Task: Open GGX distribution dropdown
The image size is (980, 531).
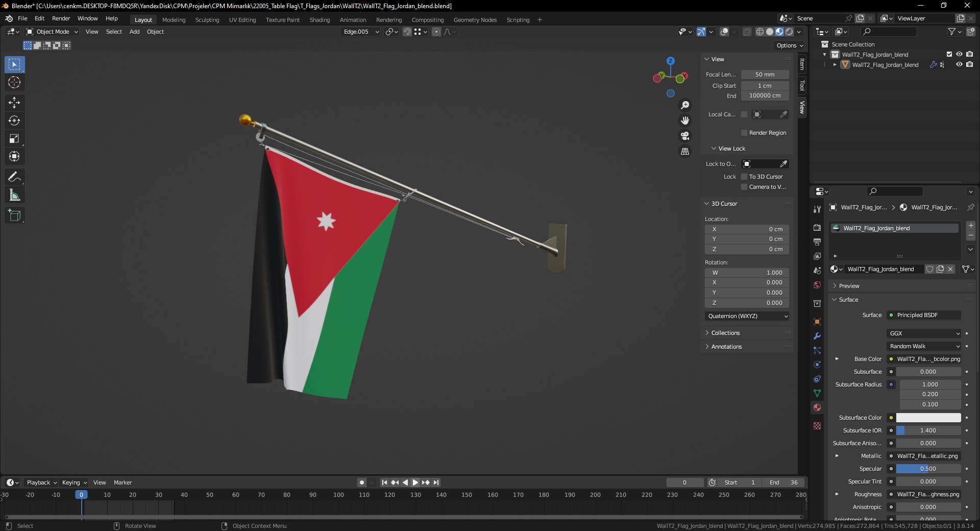Action: (924, 333)
